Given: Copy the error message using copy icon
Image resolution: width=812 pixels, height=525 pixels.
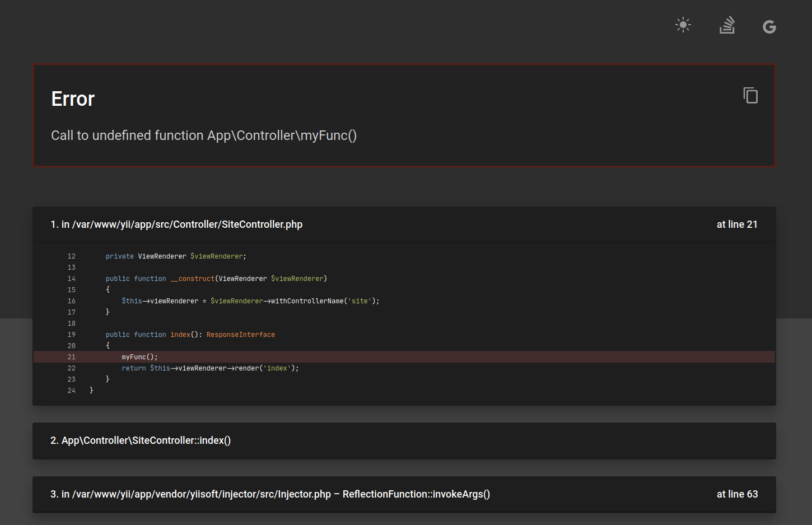Looking at the screenshot, I should [x=750, y=95].
